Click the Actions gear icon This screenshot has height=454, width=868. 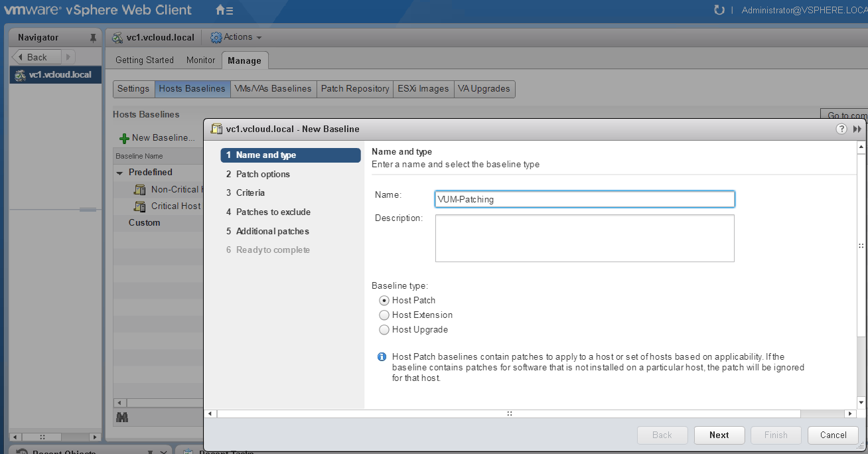(x=216, y=38)
